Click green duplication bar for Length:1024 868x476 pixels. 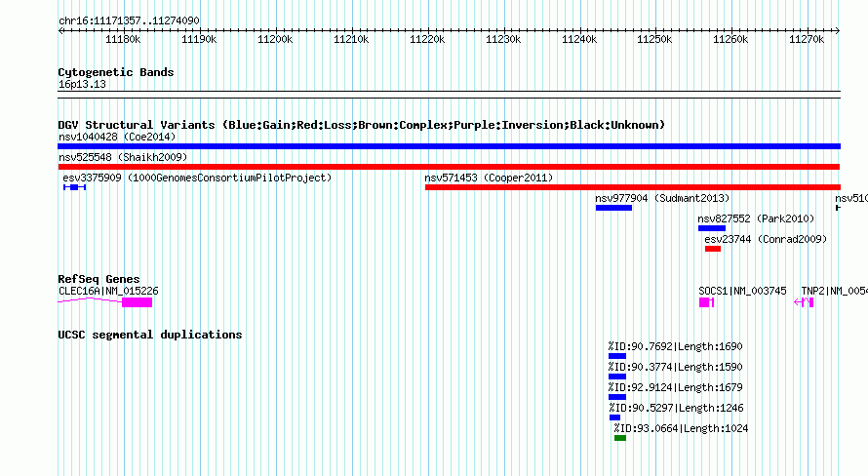tap(620, 438)
